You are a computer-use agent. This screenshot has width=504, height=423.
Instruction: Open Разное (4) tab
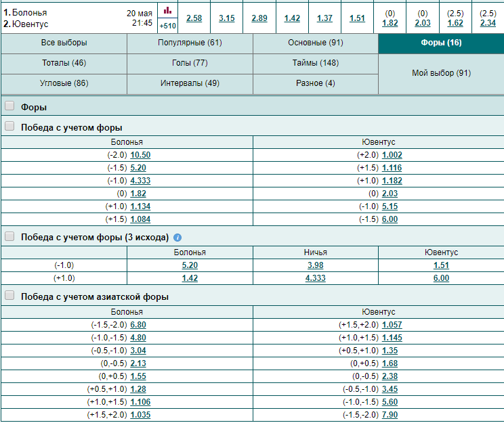pos(316,83)
